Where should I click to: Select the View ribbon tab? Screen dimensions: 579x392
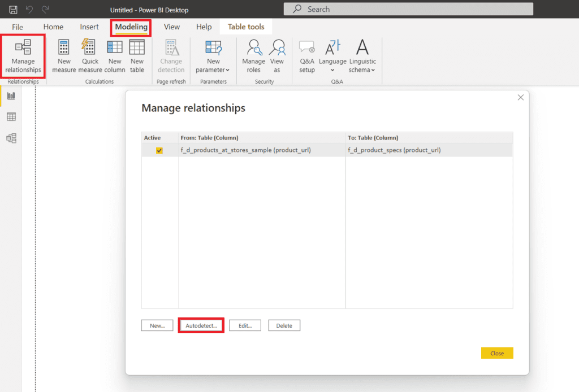[172, 27]
